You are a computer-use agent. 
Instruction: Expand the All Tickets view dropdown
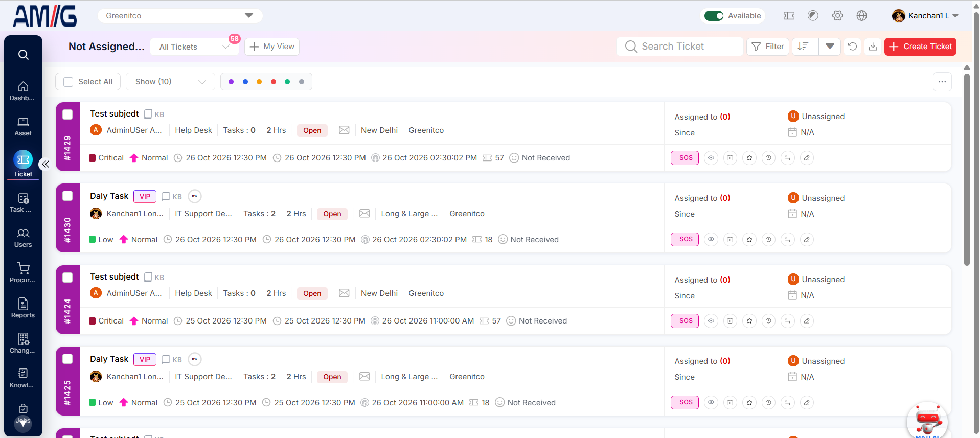click(x=194, y=47)
